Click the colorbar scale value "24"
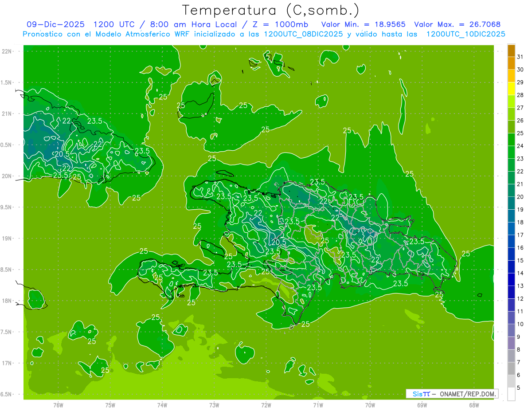This screenshot has height=411, width=532. [520, 146]
